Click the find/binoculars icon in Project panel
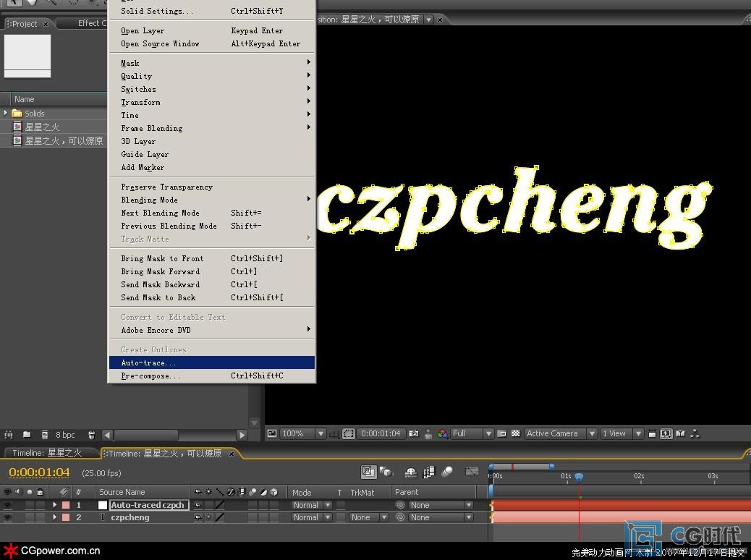The width and height of the screenshot is (751, 560). point(8,435)
